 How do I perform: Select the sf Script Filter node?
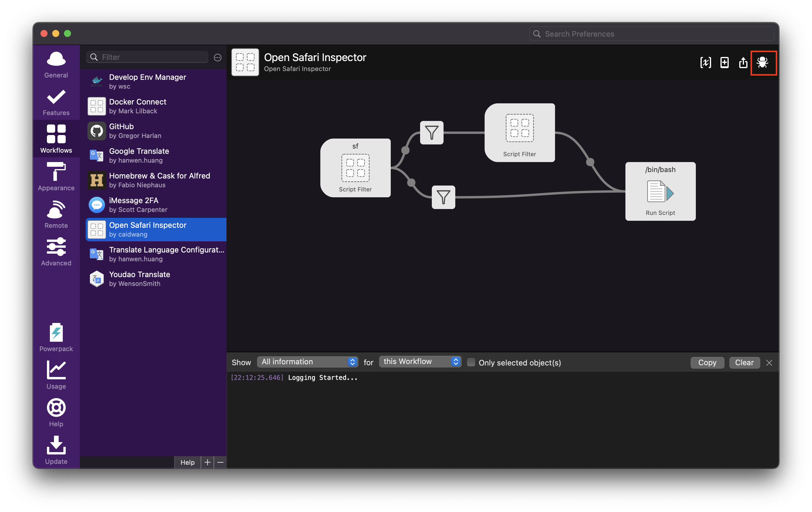click(x=355, y=168)
